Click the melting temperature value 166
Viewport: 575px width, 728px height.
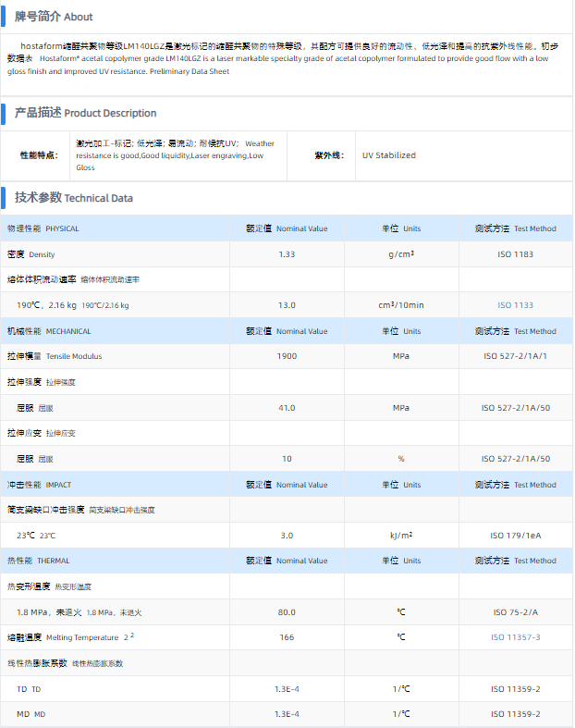pos(287,637)
